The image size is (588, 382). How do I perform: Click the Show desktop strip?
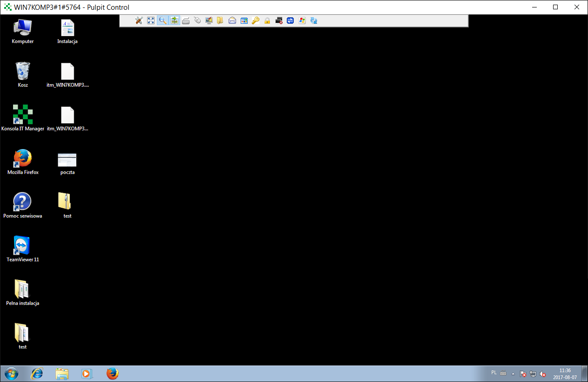(584, 374)
